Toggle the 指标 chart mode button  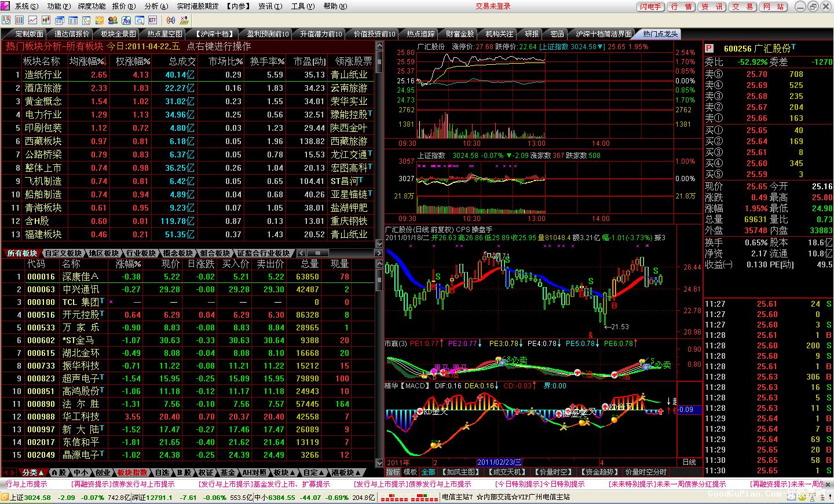pos(393,472)
